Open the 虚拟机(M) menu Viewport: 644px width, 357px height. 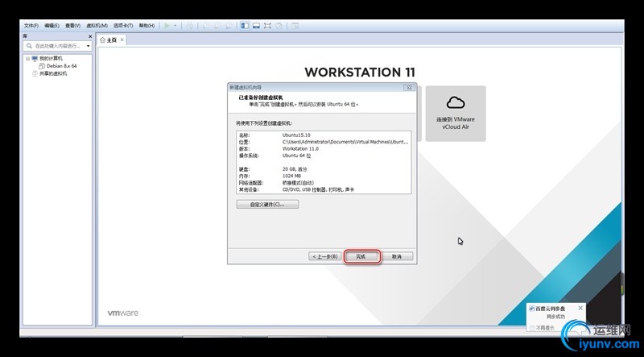[x=97, y=26]
